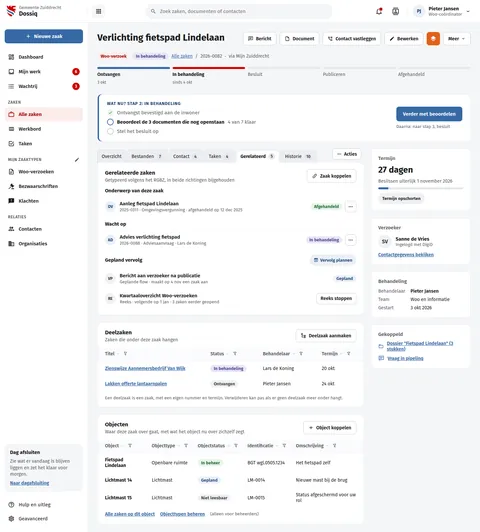The height and width of the screenshot is (532, 480).
Task: Click the In behandeling step progress bar
Action: [x=209, y=68]
